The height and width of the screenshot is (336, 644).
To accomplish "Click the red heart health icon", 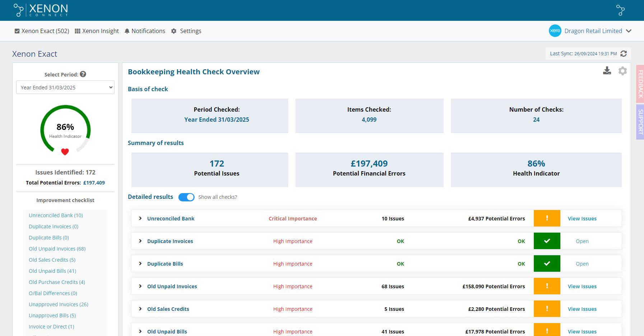I will pyautogui.click(x=65, y=152).
